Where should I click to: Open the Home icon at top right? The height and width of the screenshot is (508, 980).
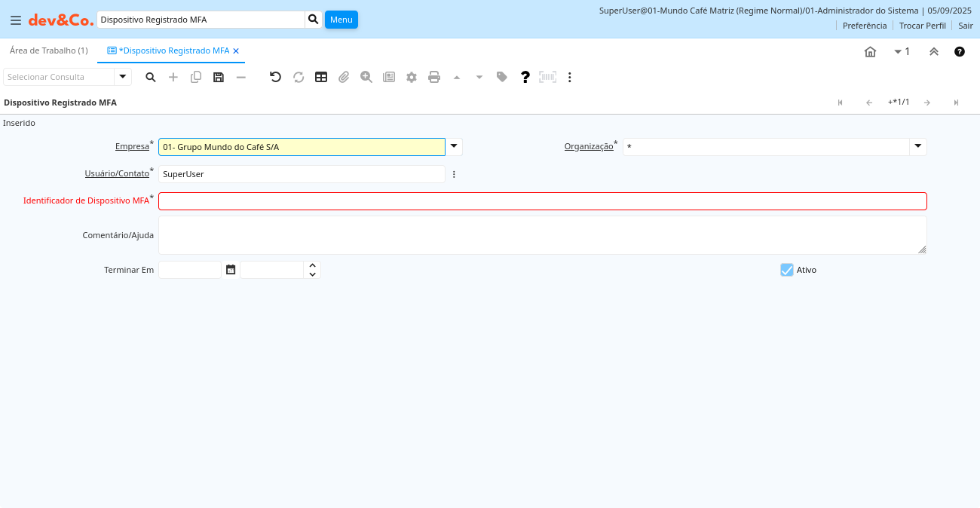[870, 51]
